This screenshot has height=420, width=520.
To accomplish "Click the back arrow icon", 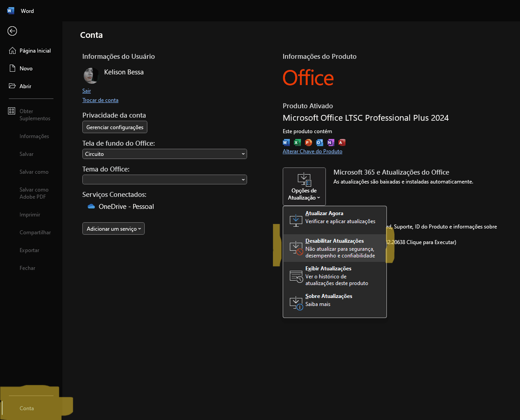I will 12,31.
